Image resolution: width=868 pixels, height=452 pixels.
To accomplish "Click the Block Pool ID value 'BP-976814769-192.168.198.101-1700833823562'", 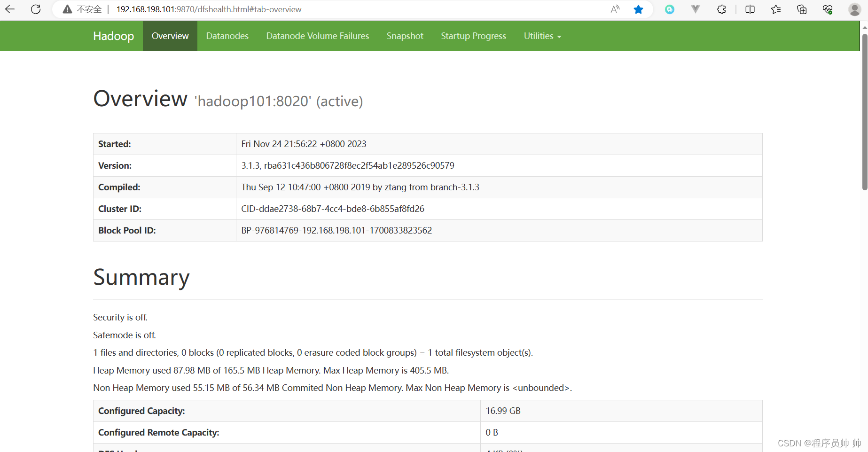I will click(x=336, y=231).
